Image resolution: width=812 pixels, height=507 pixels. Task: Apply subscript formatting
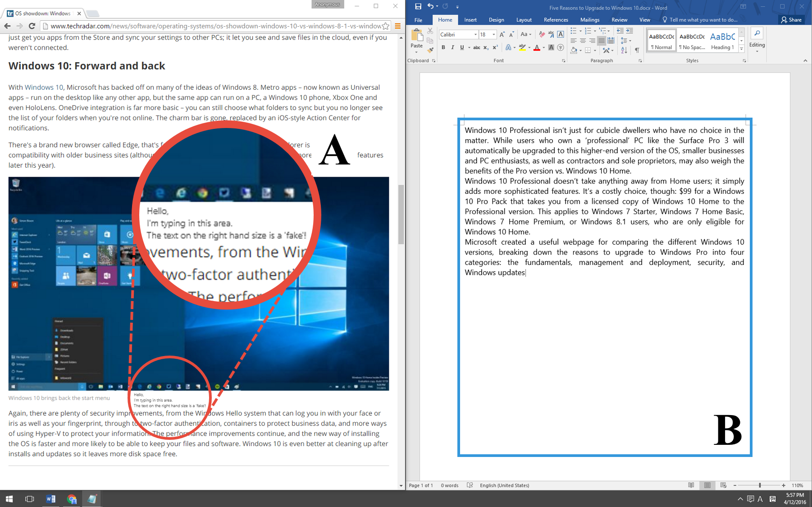tap(486, 47)
